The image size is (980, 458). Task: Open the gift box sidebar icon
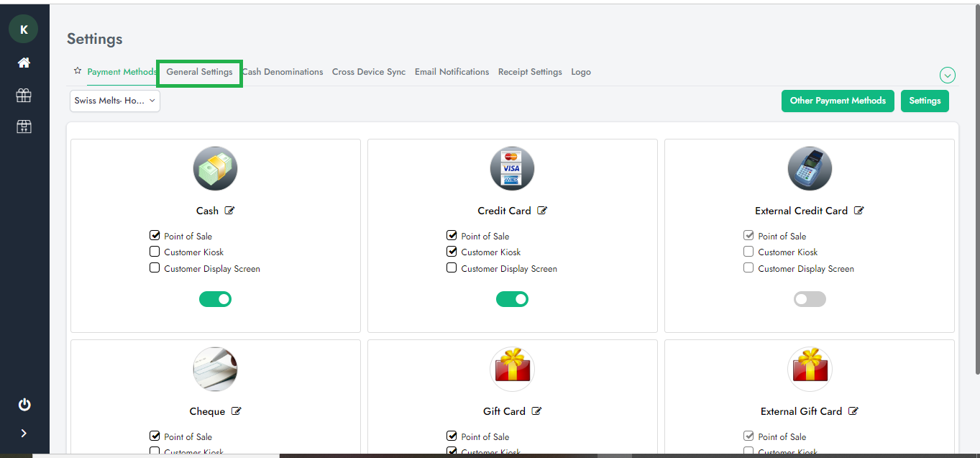point(24,95)
